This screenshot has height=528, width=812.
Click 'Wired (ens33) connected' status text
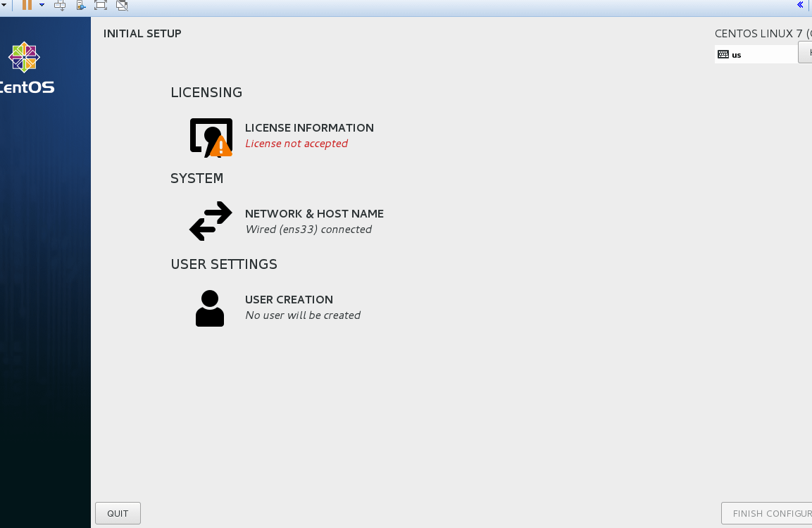pos(308,230)
